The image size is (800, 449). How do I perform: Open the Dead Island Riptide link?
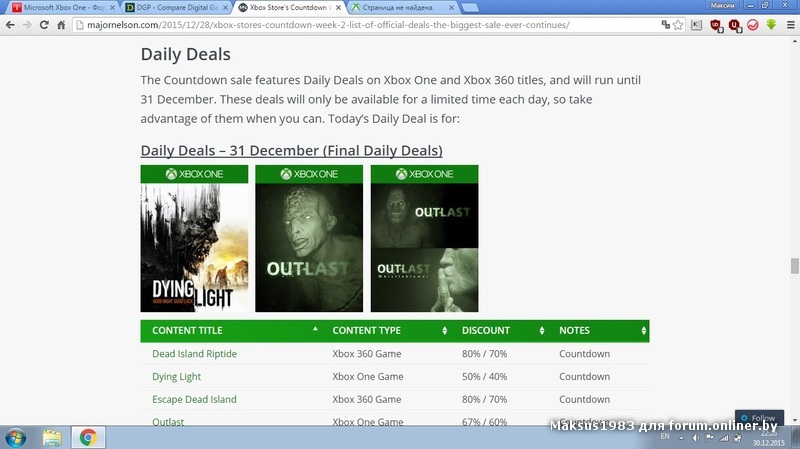[x=194, y=354]
